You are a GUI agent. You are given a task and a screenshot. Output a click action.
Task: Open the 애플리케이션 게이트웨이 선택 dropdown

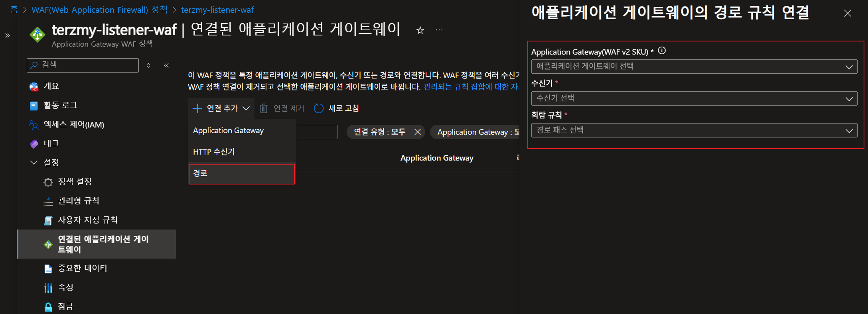pos(694,67)
